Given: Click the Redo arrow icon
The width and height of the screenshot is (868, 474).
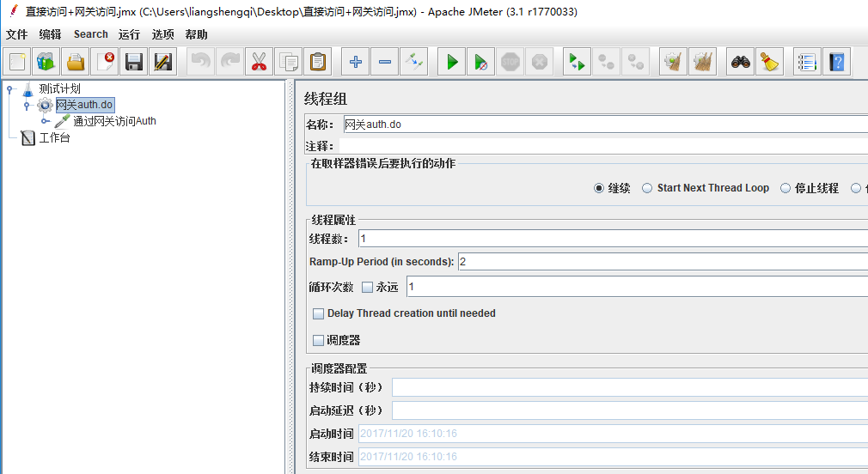Looking at the screenshot, I should [229, 61].
